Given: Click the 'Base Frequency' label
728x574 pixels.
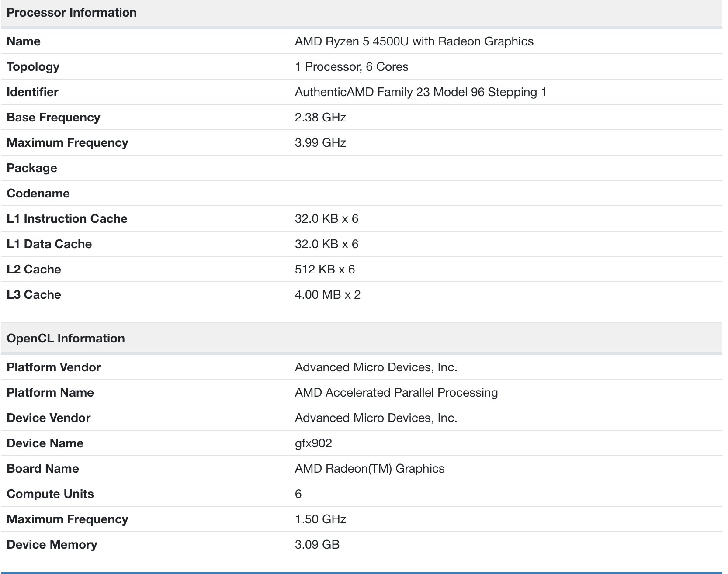Looking at the screenshot, I should point(53,118).
